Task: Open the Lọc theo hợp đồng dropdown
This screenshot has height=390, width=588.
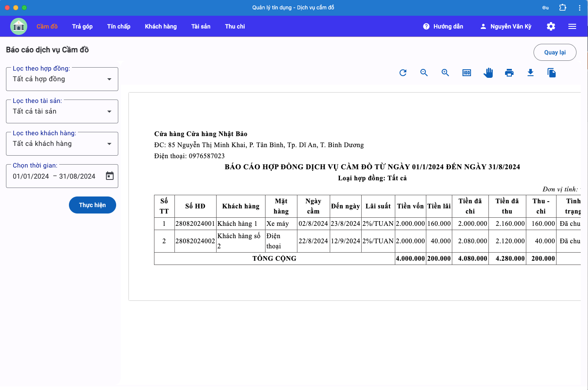Action: point(62,79)
